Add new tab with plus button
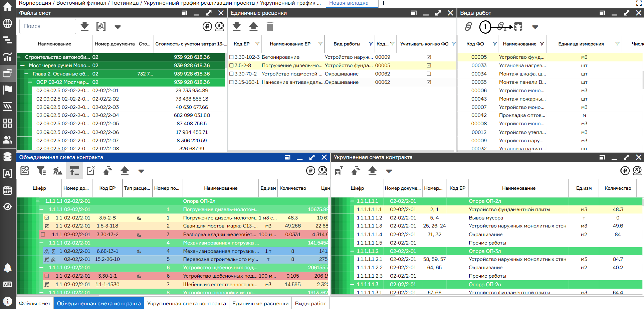The image size is (644, 309). coord(383,3)
